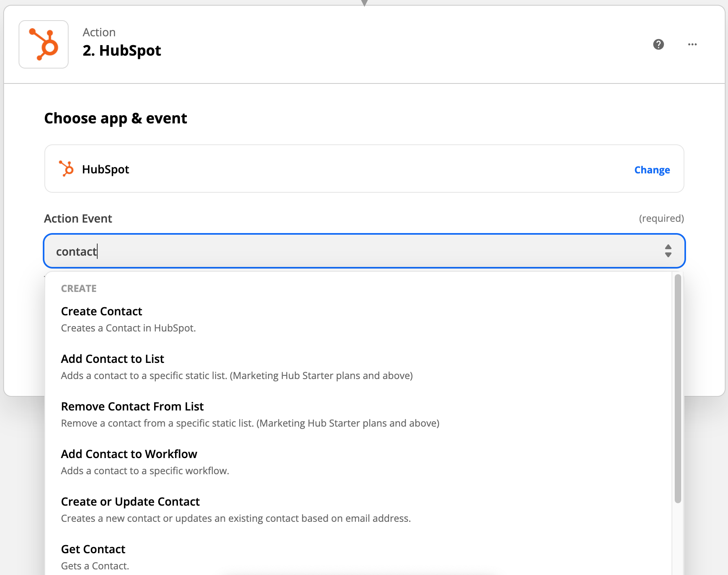
Task: Click the small HubSpot icon in app selector
Action: (x=66, y=169)
